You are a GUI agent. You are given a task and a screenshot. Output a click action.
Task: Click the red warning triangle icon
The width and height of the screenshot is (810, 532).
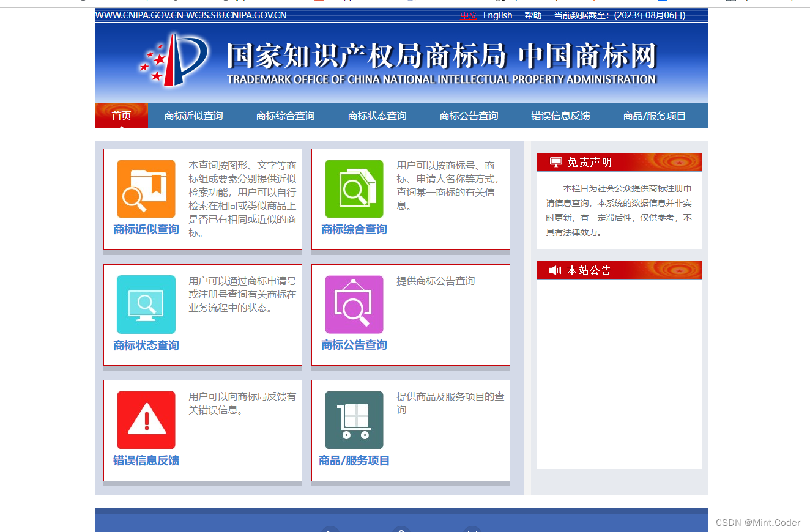tap(146, 420)
